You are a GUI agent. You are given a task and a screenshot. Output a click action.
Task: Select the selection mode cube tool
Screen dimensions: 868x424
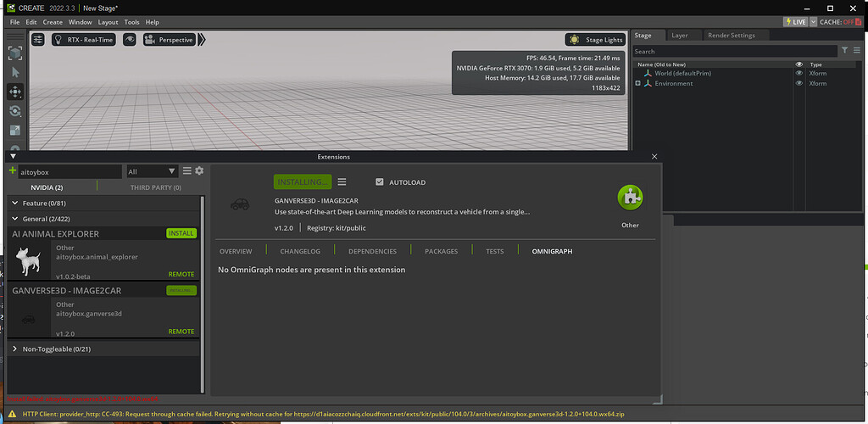(x=15, y=53)
